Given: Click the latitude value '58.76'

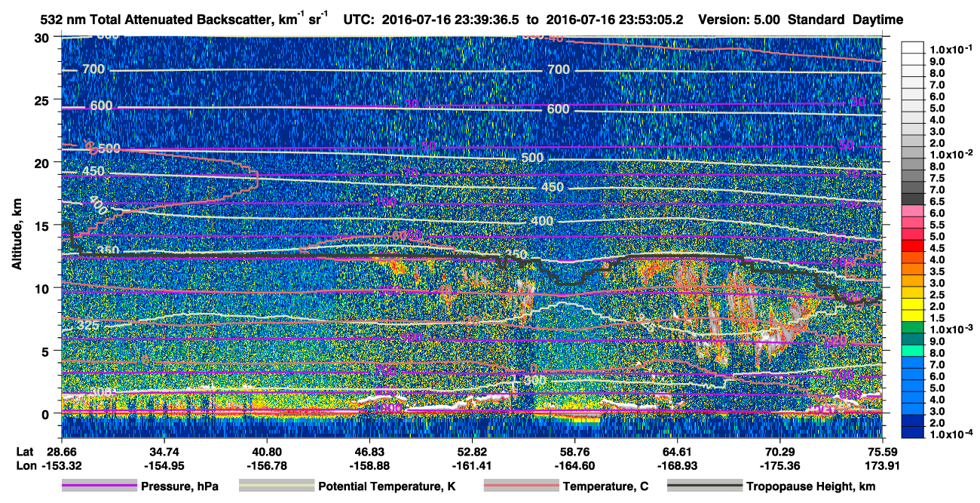Looking at the screenshot, I should [x=574, y=451].
